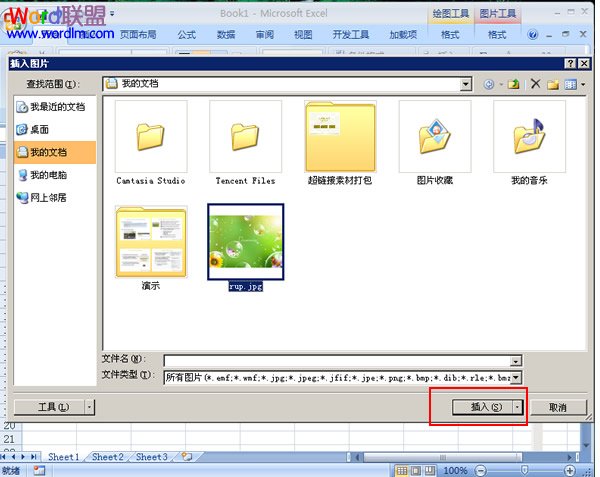Go to last sheet navigation arrow

(34, 457)
